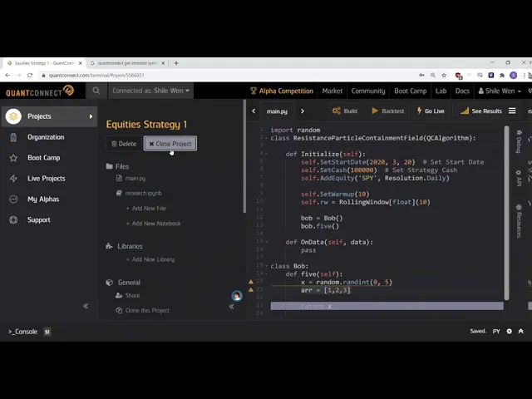Screen dimensions: 532x399
Task: Click the Projects stack icon
Action: 13,116
